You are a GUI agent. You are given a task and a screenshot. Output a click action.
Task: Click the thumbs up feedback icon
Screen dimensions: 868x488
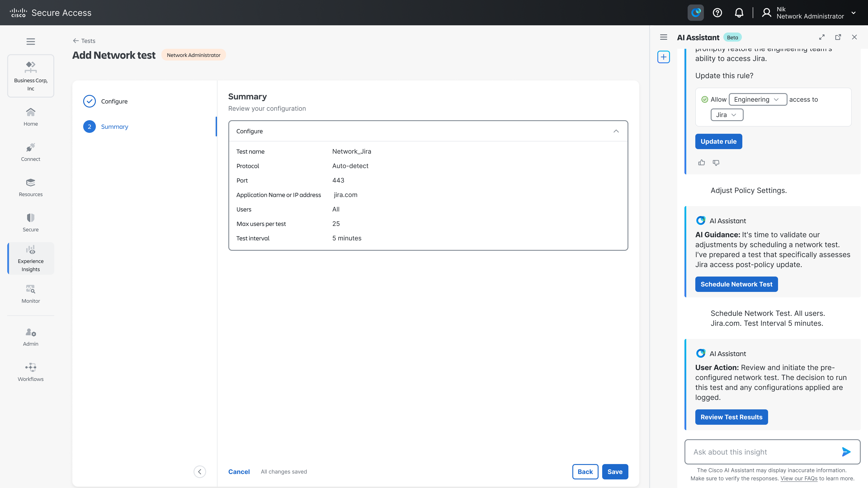[702, 163]
